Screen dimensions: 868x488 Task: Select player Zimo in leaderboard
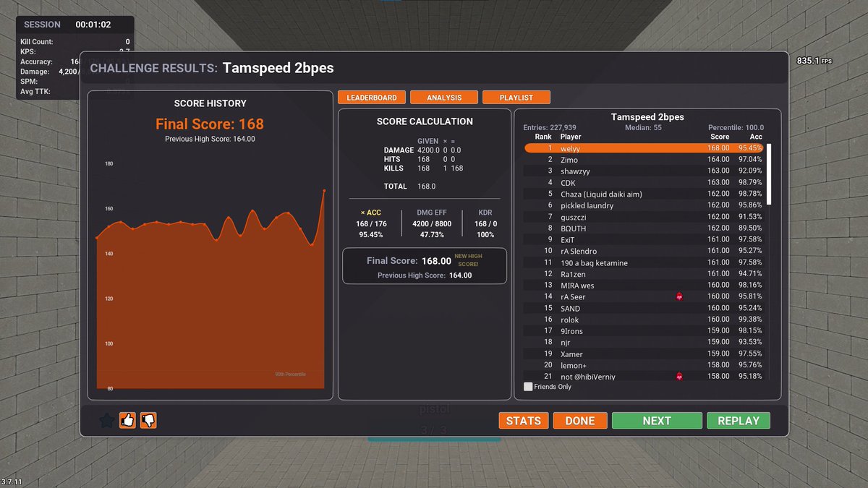[644, 160]
